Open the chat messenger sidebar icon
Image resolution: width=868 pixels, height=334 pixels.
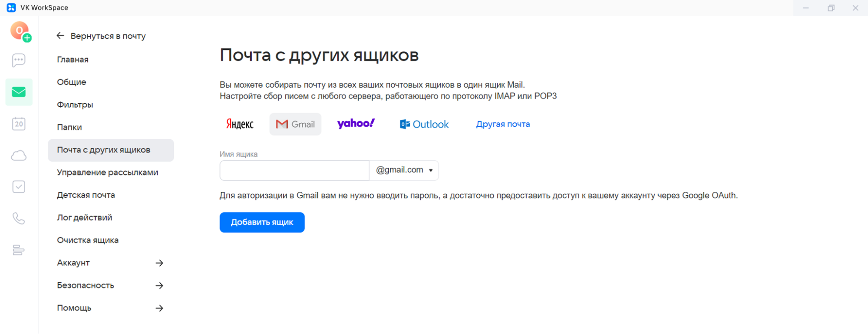tap(19, 60)
